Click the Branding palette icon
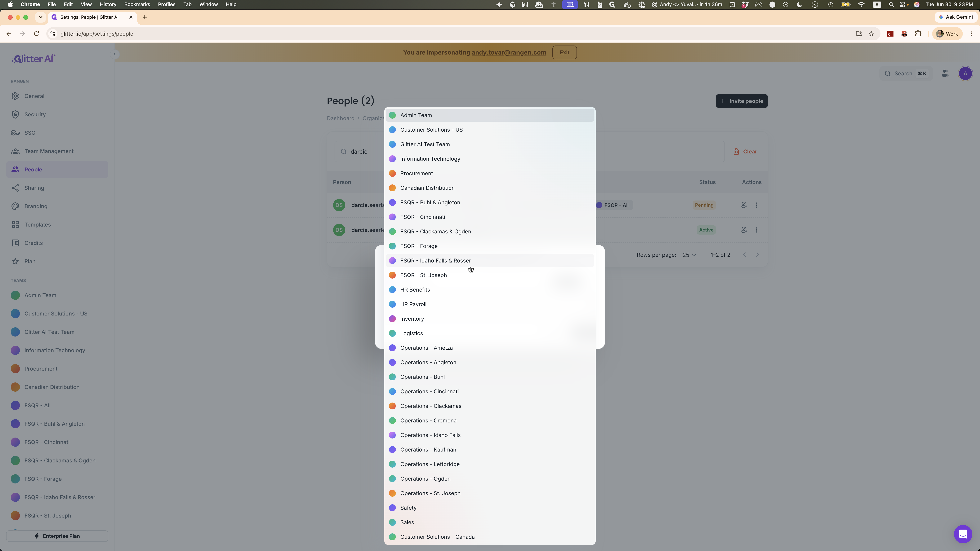This screenshot has width=980, height=551. (x=15, y=206)
